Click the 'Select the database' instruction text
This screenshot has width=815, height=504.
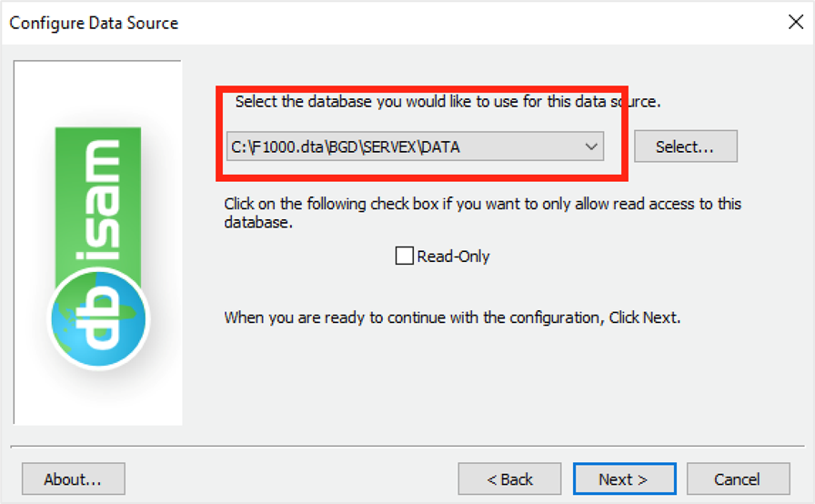click(x=448, y=102)
